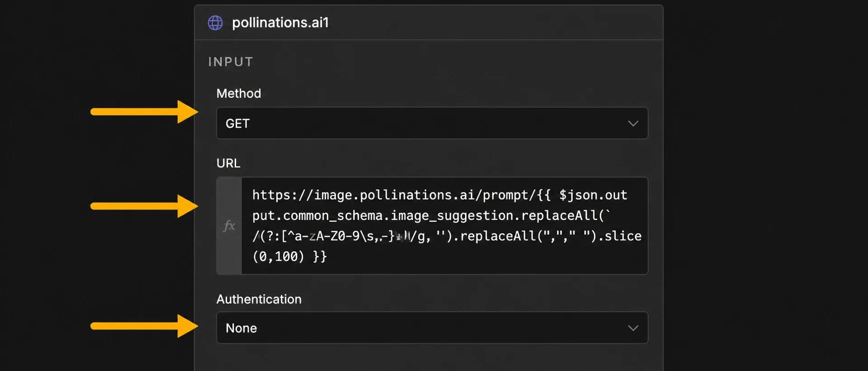Open the None authentication selector

[432, 328]
